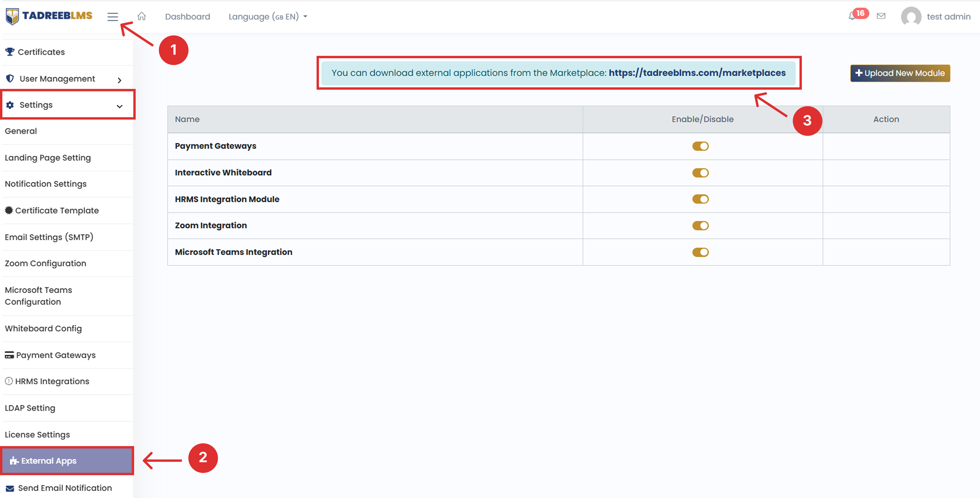The image size is (980, 498).
Task: Open the notifications bell
Action: click(x=852, y=16)
